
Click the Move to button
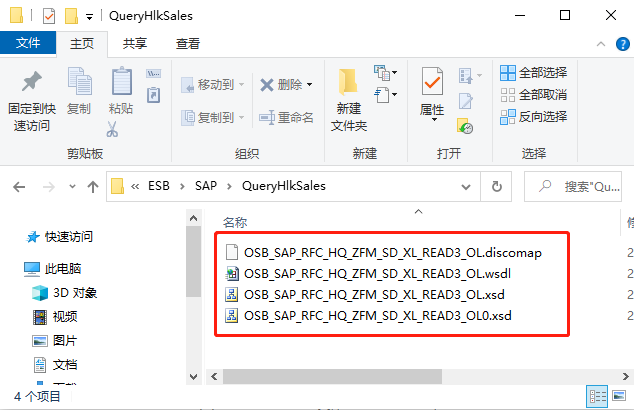[x=213, y=85]
